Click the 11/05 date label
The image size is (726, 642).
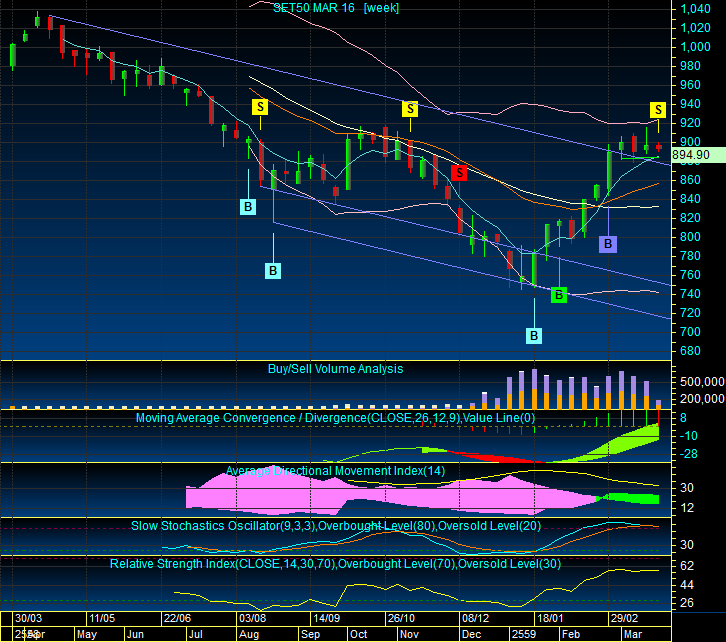[102, 618]
